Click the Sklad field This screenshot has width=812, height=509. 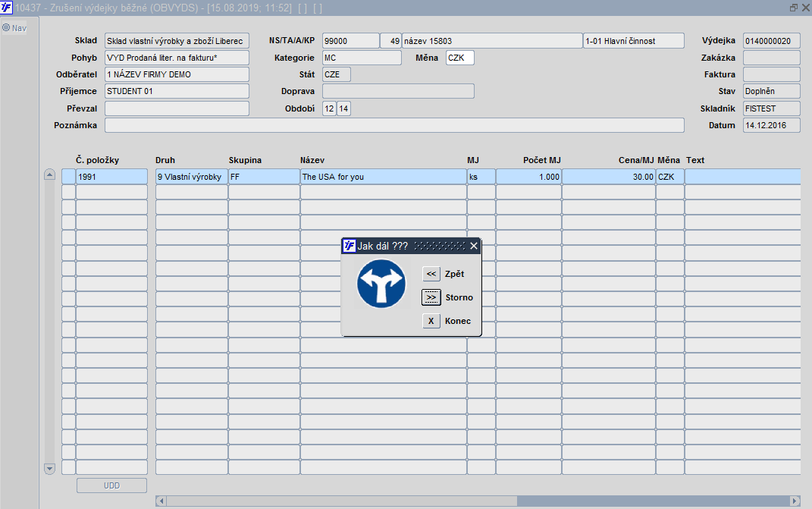pos(177,41)
